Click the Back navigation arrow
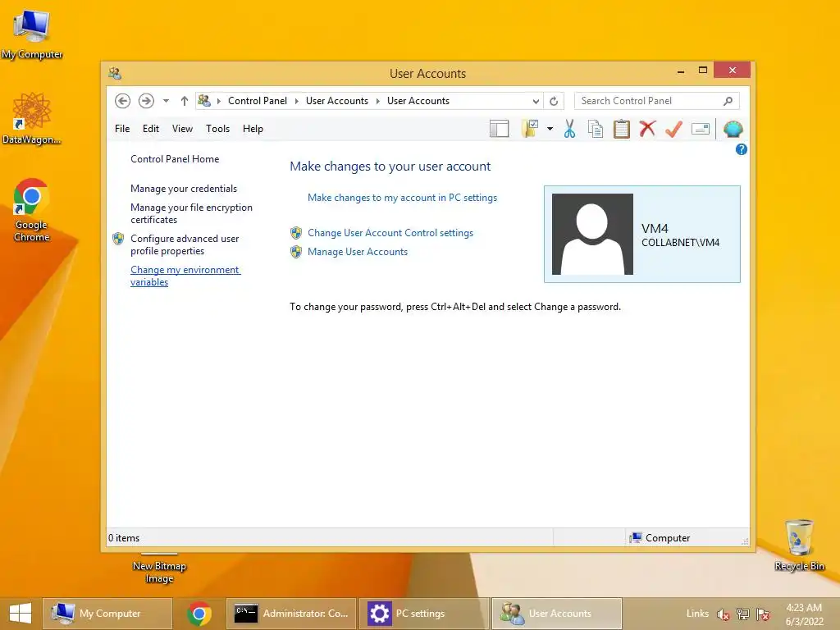 pos(123,101)
